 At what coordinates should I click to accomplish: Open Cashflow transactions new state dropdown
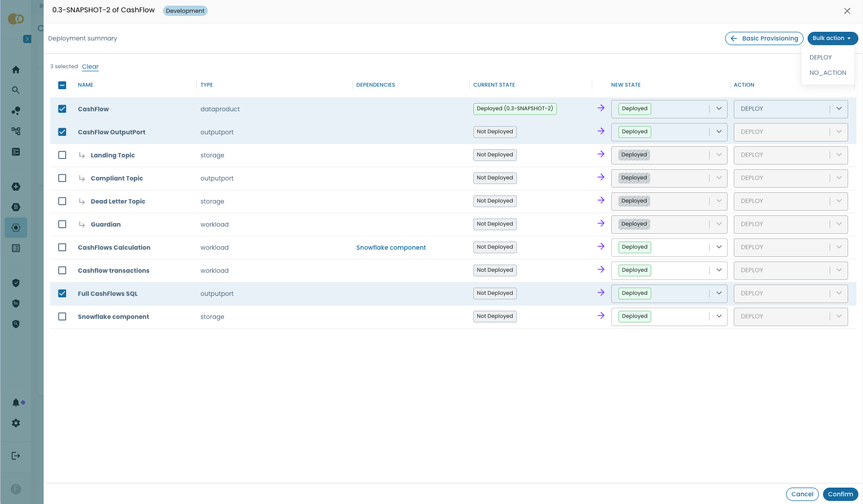pyautogui.click(x=669, y=270)
